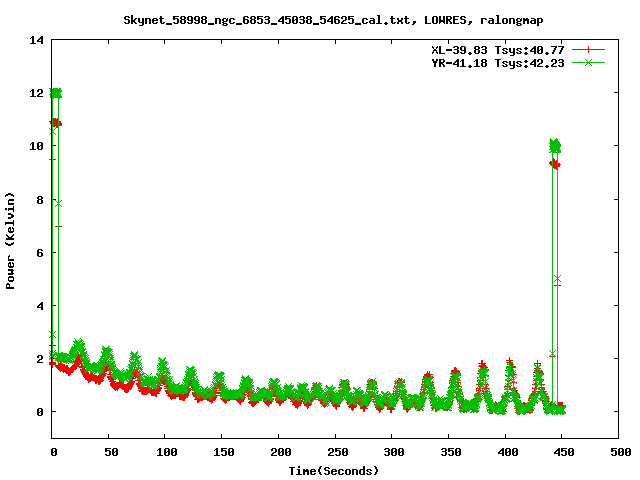Click the Time(Seconds) axis label
Viewport: 640px width, 480px height.
(333, 471)
